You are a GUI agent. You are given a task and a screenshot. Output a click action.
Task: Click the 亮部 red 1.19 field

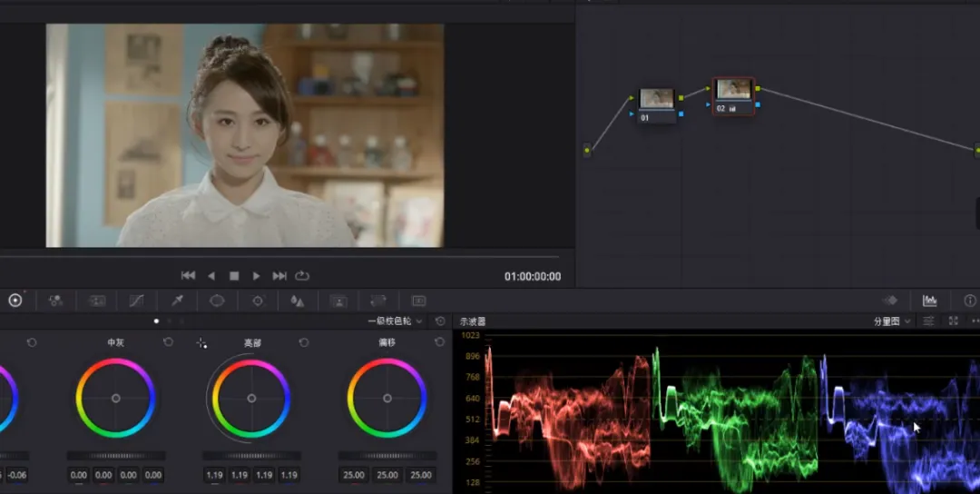click(x=240, y=475)
